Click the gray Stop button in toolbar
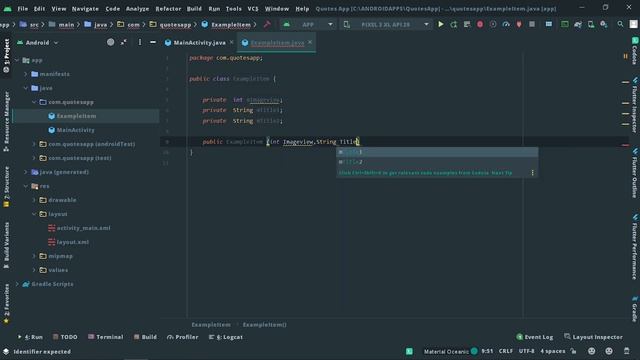640x360 pixels. (x=532, y=24)
